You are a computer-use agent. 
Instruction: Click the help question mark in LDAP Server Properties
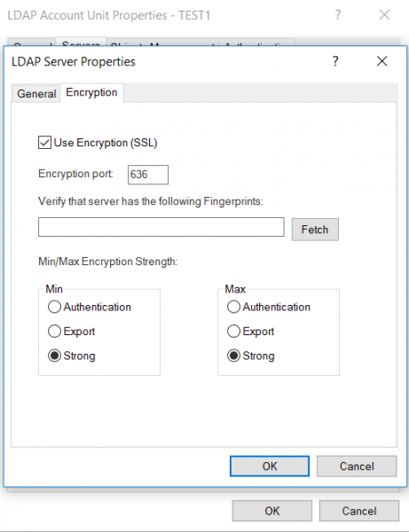(335, 61)
